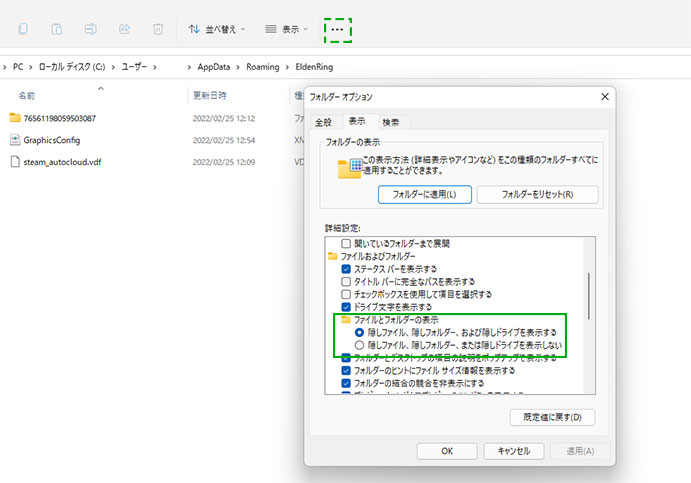Open the 表示 view dropdown in toolbar
This screenshot has height=483, width=691.
pyautogui.click(x=286, y=30)
